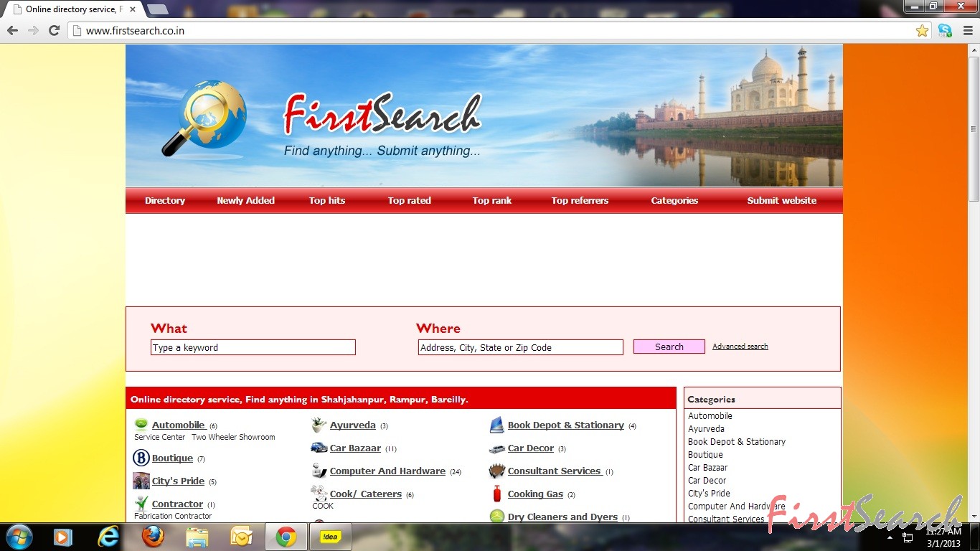Select City's Pride in Categories sidebar

point(709,493)
